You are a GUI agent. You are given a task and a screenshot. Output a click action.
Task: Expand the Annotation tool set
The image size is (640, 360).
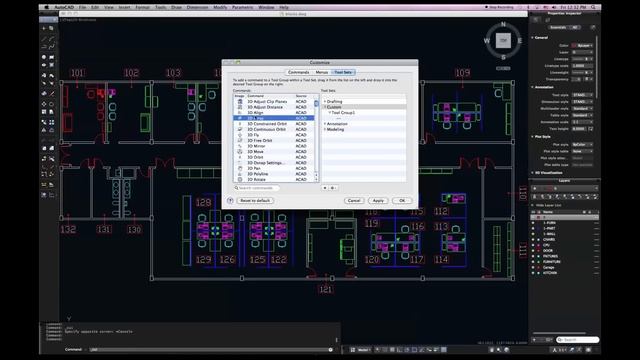325,124
